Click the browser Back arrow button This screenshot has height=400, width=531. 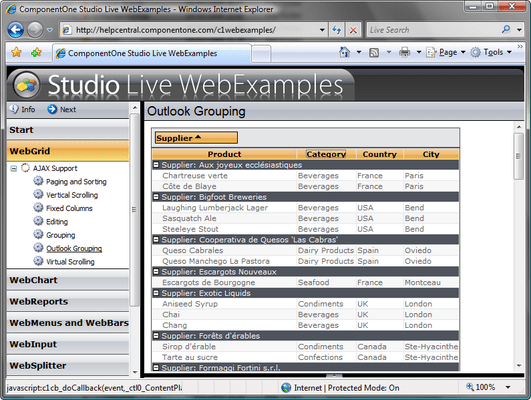16,30
